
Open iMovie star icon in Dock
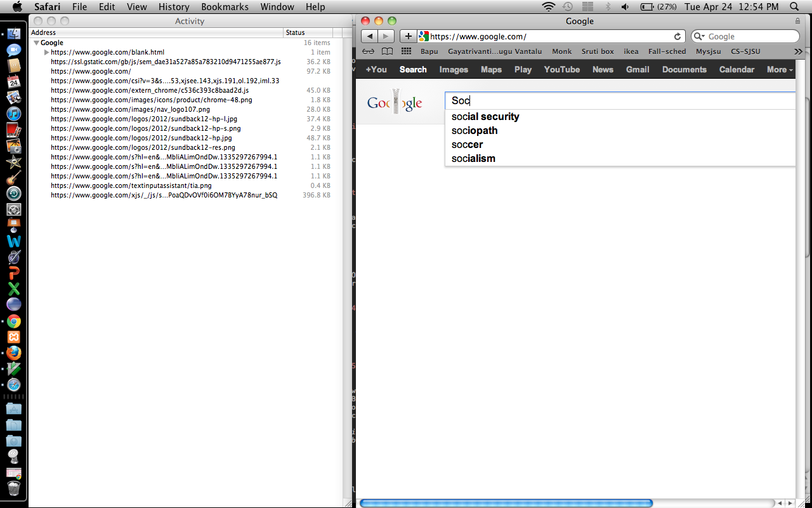(x=14, y=162)
